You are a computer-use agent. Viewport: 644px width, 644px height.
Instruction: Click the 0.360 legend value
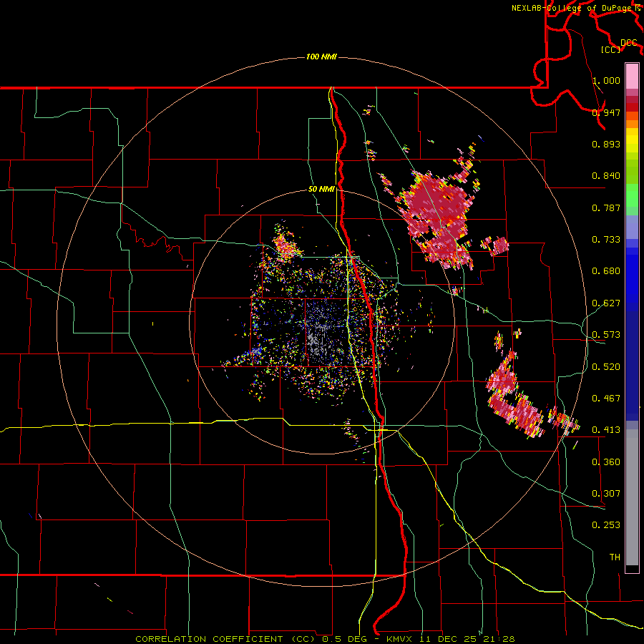coord(606,462)
